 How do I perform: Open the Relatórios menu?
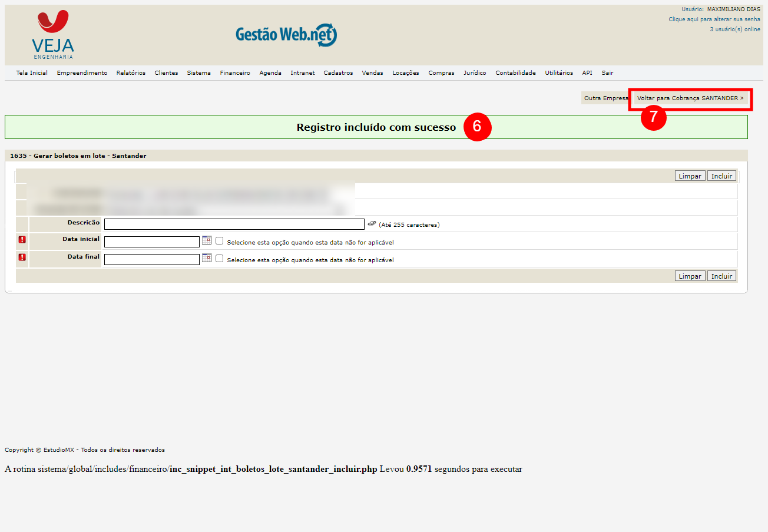tap(131, 73)
